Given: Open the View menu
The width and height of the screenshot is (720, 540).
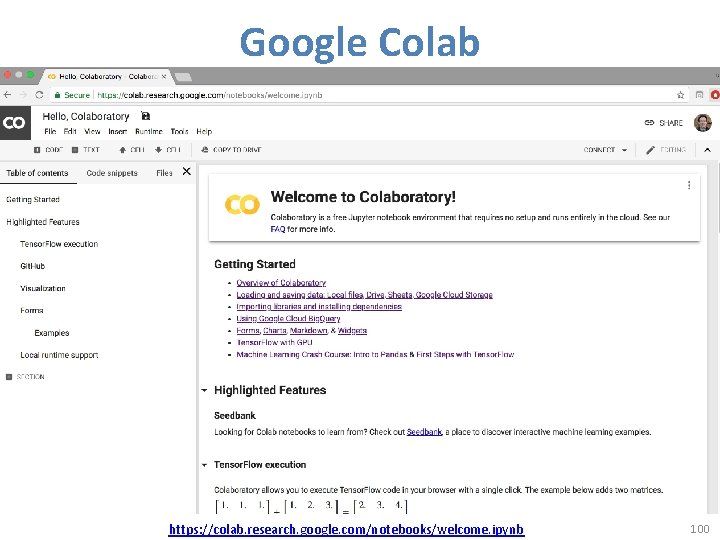Looking at the screenshot, I should (92, 131).
